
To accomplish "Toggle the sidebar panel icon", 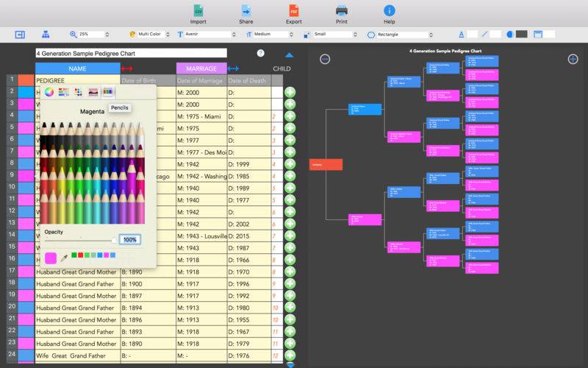I will (20, 35).
